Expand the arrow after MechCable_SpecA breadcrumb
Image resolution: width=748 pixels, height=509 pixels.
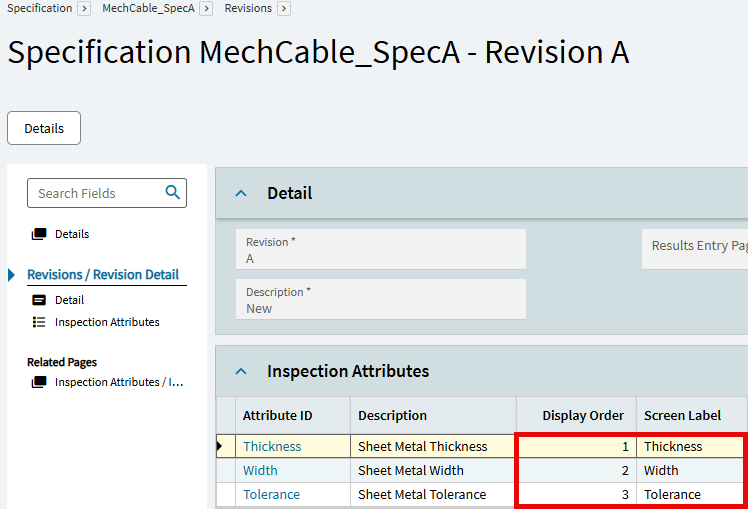[205, 8]
